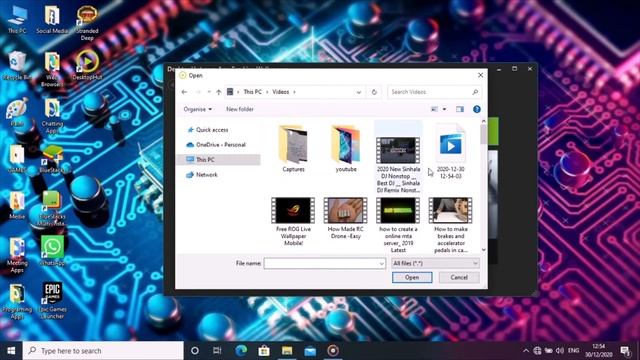This screenshot has width=640, height=360.
Task: Open Meeting Apps desktop folder
Action: tap(17, 255)
